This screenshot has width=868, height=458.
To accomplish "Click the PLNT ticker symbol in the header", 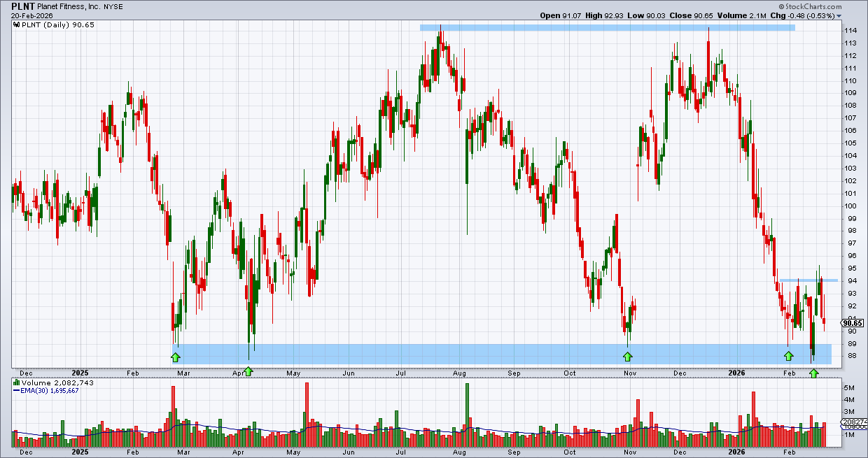I will click(x=23, y=6).
